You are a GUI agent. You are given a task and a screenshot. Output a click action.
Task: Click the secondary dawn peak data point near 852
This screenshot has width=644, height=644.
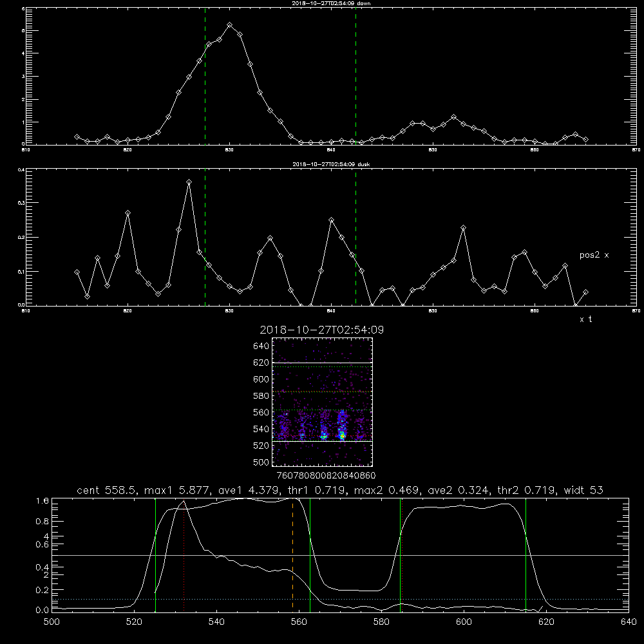[x=453, y=117]
